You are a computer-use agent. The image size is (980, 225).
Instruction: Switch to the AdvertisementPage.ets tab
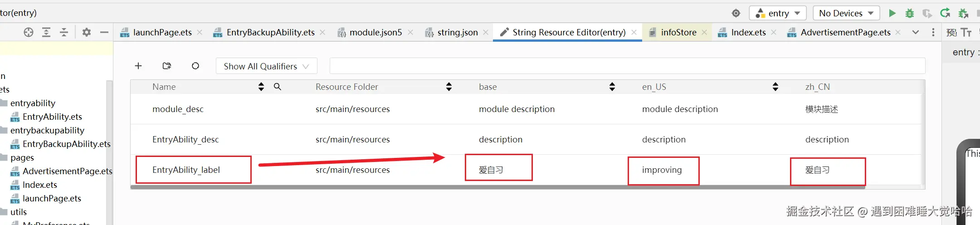(x=845, y=32)
